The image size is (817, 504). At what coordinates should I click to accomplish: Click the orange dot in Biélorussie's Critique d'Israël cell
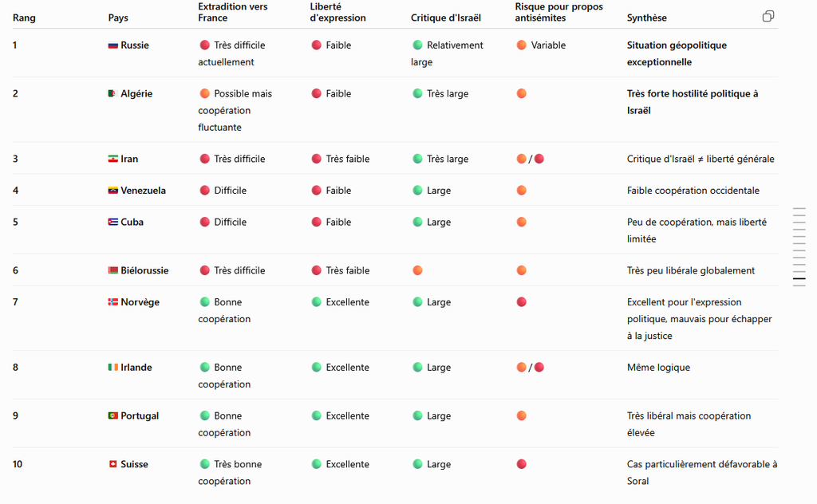(x=417, y=270)
